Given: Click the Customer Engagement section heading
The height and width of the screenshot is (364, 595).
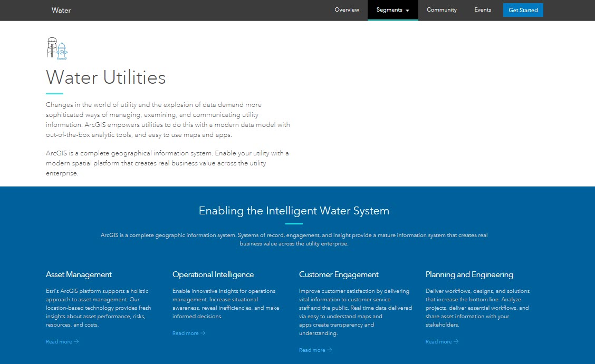Looking at the screenshot, I should (x=339, y=274).
